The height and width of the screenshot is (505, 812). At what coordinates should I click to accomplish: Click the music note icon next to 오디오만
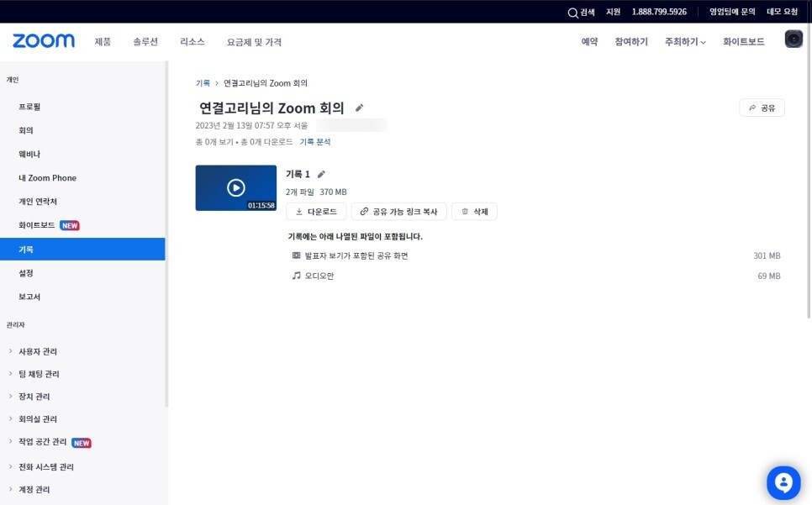(296, 276)
